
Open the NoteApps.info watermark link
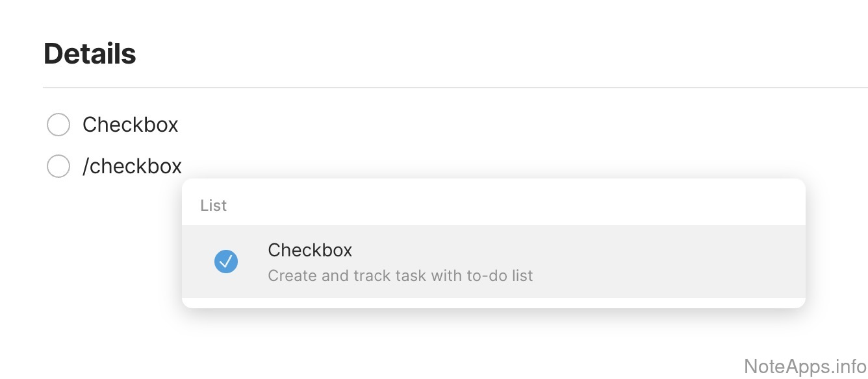[805, 366]
